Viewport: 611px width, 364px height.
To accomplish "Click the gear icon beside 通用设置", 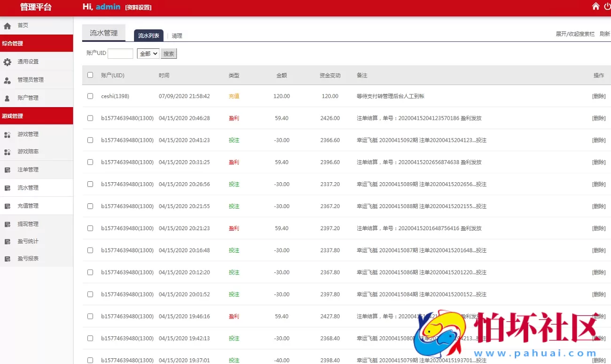I will (x=7, y=62).
